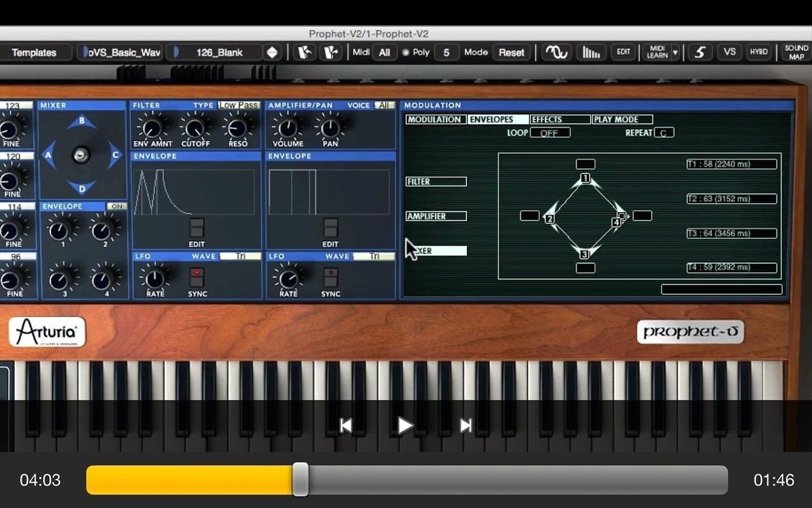The image size is (812, 508).
Task: Click the MIDI LEARN button
Action: 656,52
